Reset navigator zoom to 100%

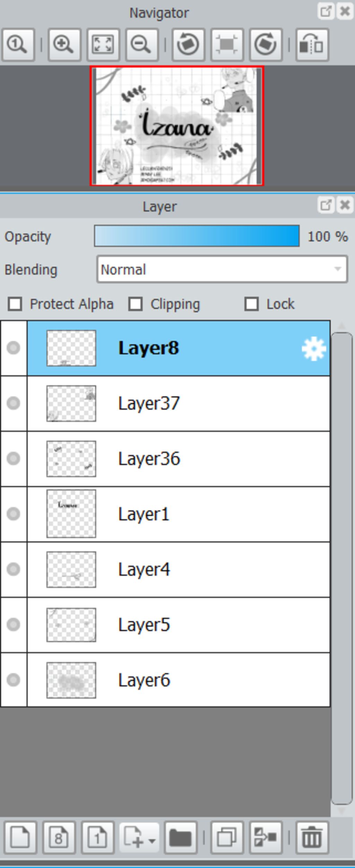pyautogui.click(x=18, y=45)
